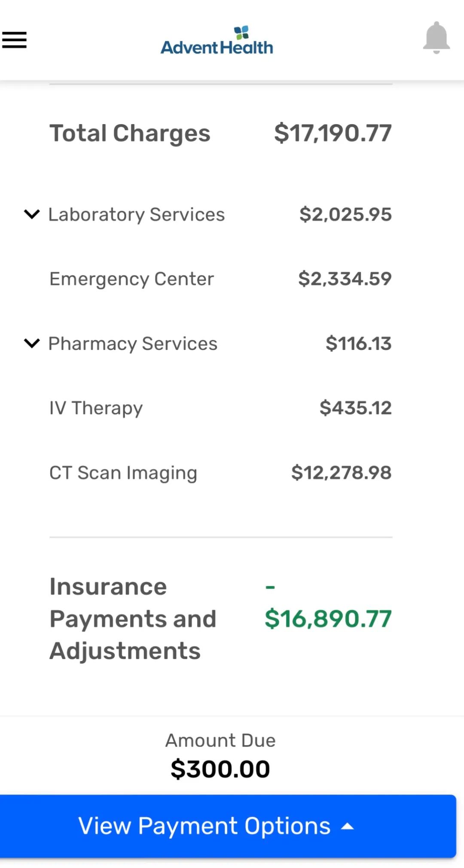Screen dimensions: 464x868
Task: Click the caret on View Payment Options
Action: 347,827
